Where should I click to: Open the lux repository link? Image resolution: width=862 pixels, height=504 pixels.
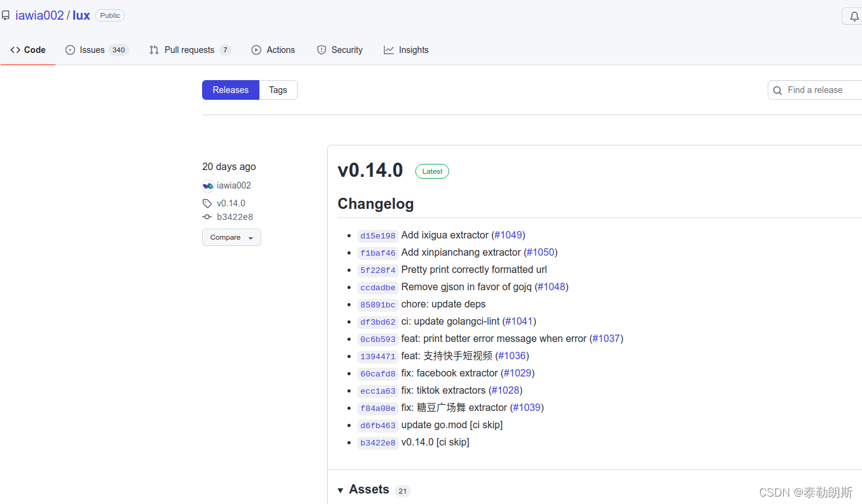pyautogui.click(x=81, y=15)
